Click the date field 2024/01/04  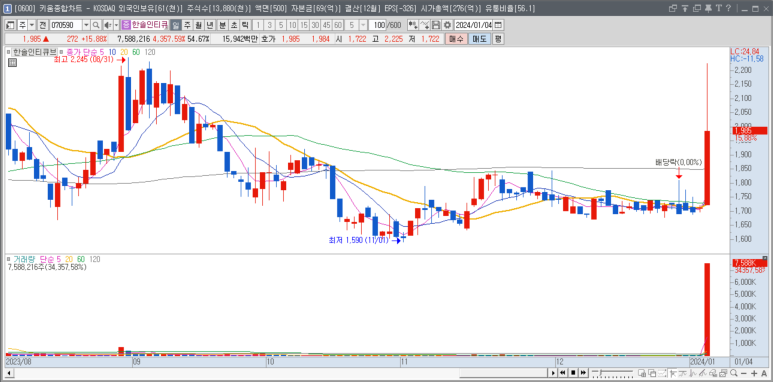pyautogui.click(x=473, y=25)
